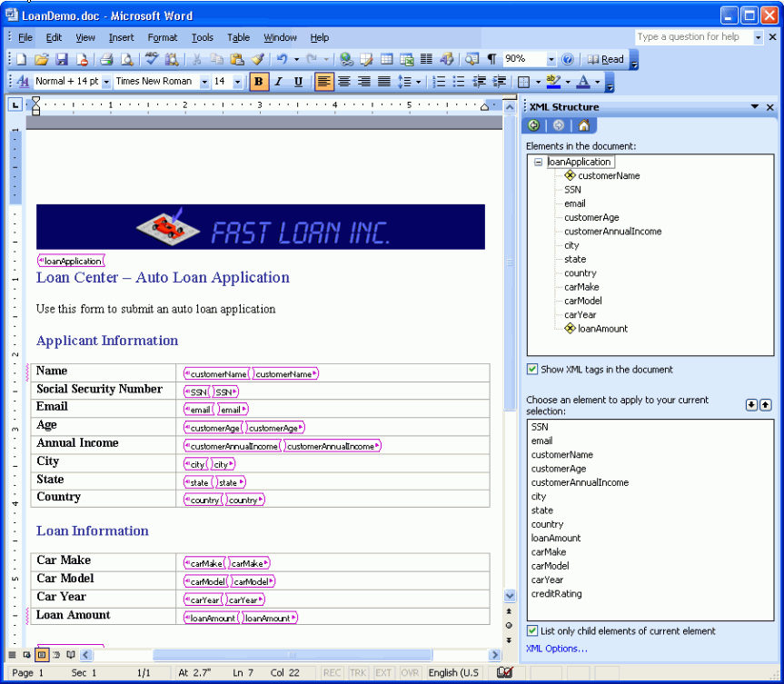Open the Edit menu
The width and height of the screenshot is (784, 684).
pyautogui.click(x=54, y=37)
